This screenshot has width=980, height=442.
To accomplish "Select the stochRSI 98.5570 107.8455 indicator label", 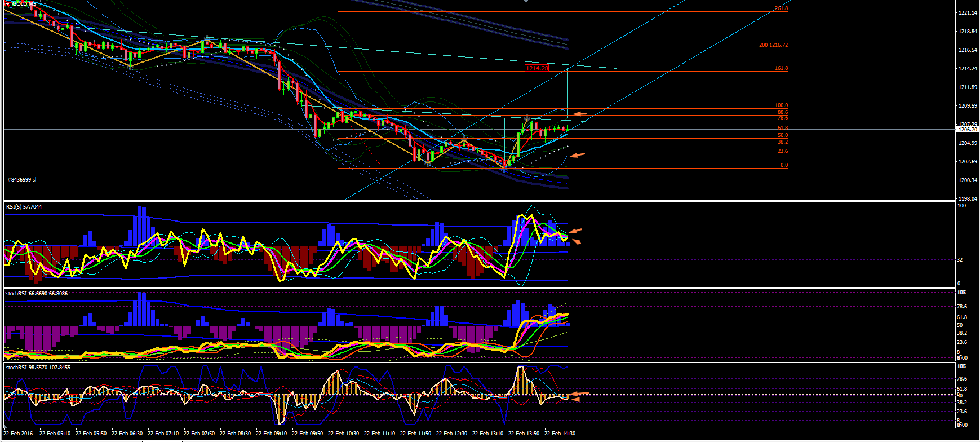I will tap(38, 368).
